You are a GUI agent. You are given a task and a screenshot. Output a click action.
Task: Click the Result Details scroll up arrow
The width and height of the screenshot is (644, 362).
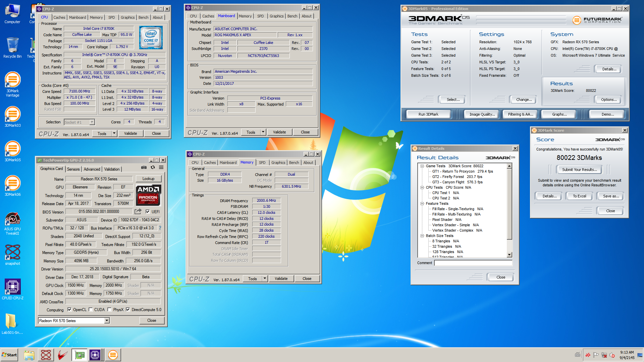click(509, 166)
